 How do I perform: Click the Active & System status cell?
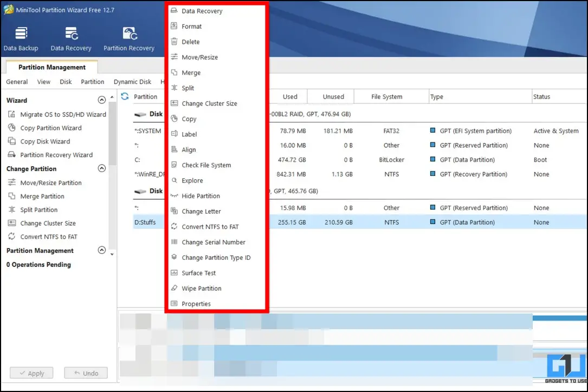tap(556, 131)
